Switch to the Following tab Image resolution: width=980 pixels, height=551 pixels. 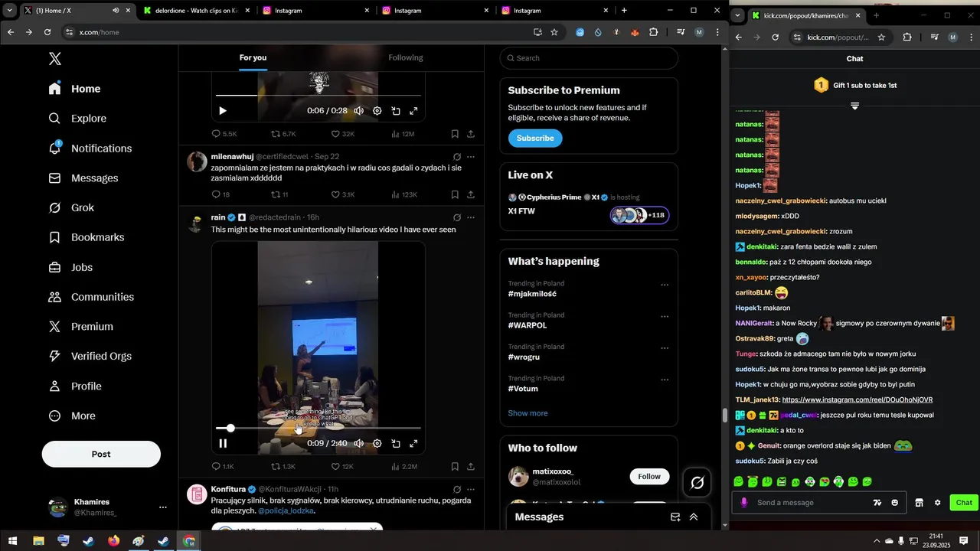pyautogui.click(x=405, y=58)
